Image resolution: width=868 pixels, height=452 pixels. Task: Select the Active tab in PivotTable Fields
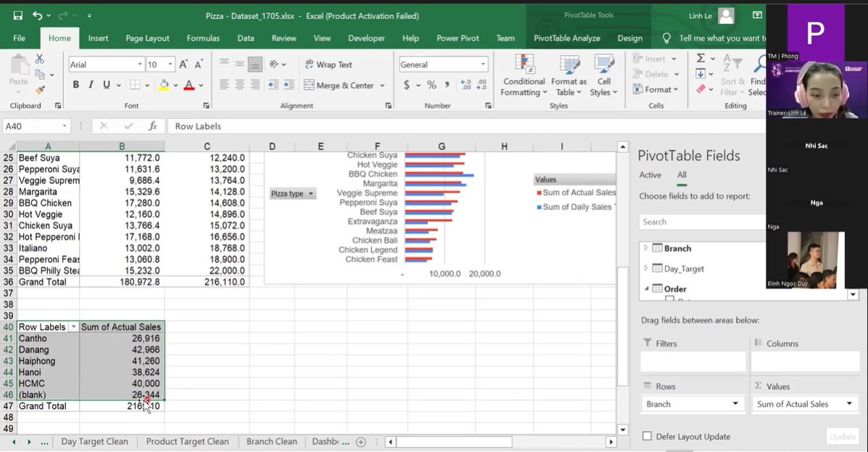(x=650, y=175)
